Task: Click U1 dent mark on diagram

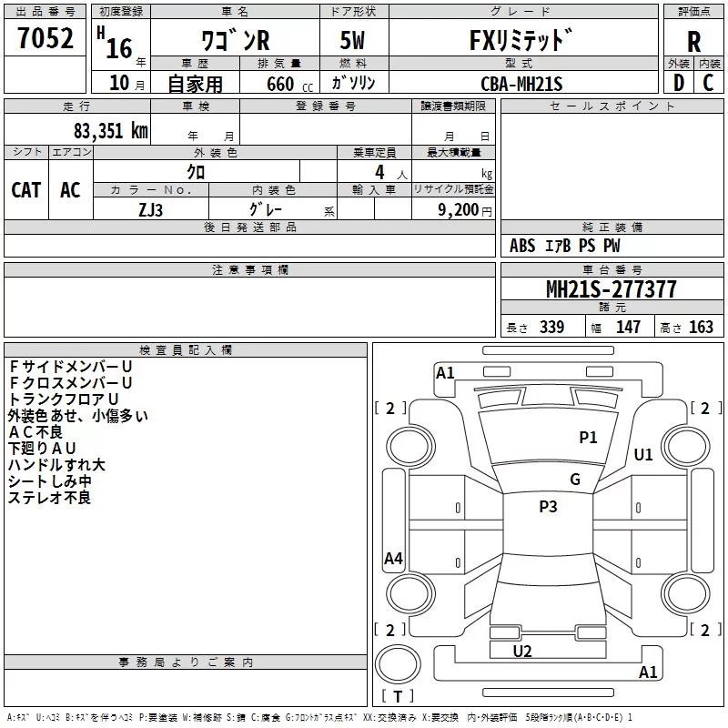Action: (643, 454)
